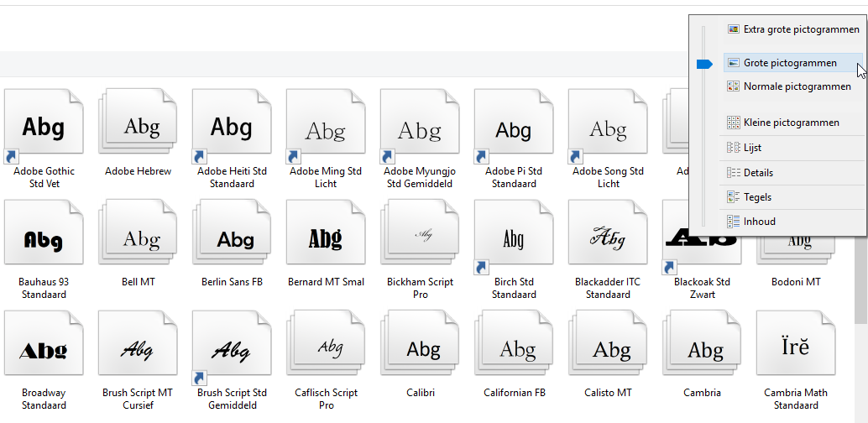Choose Kleine pictogrammen view

793,123
